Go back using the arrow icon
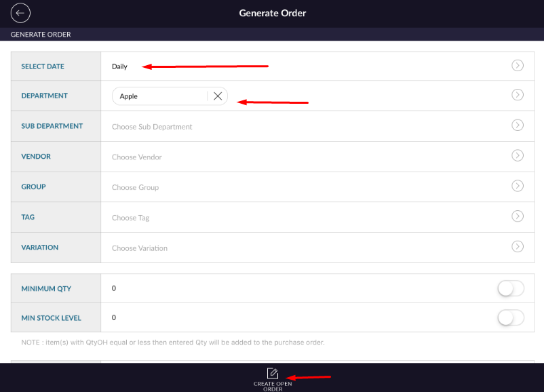 (21, 13)
